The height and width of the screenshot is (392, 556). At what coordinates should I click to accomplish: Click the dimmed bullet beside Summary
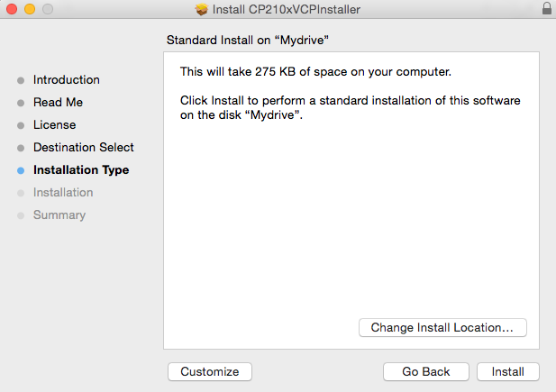click(x=21, y=215)
